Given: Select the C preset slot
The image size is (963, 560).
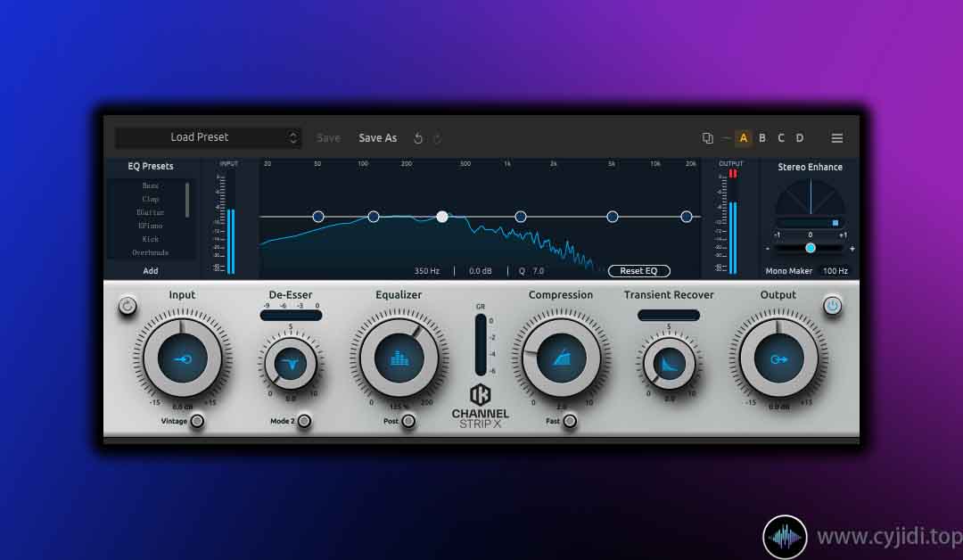Looking at the screenshot, I should point(780,138).
